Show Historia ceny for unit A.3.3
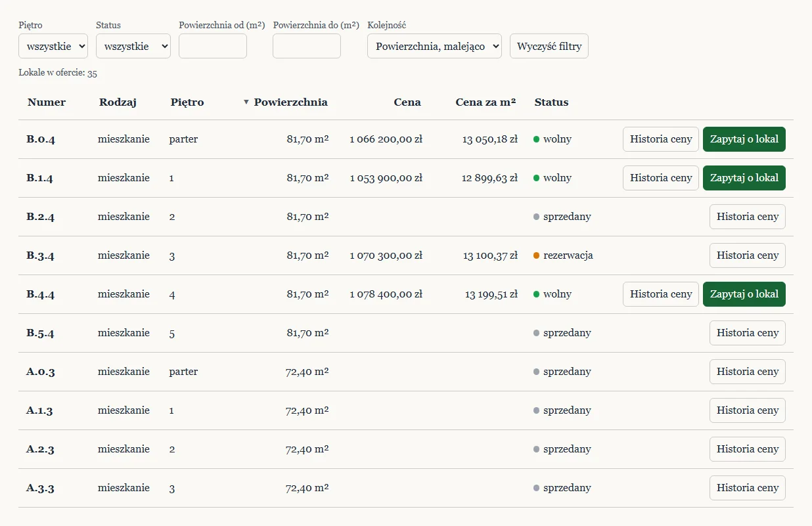Viewport: 812px width, 526px height. pyautogui.click(x=748, y=488)
